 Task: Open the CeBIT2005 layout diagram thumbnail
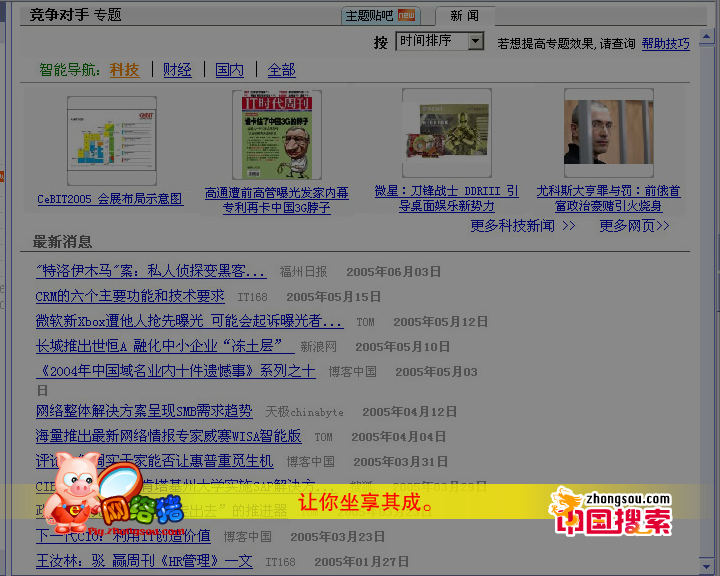point(112,141)
